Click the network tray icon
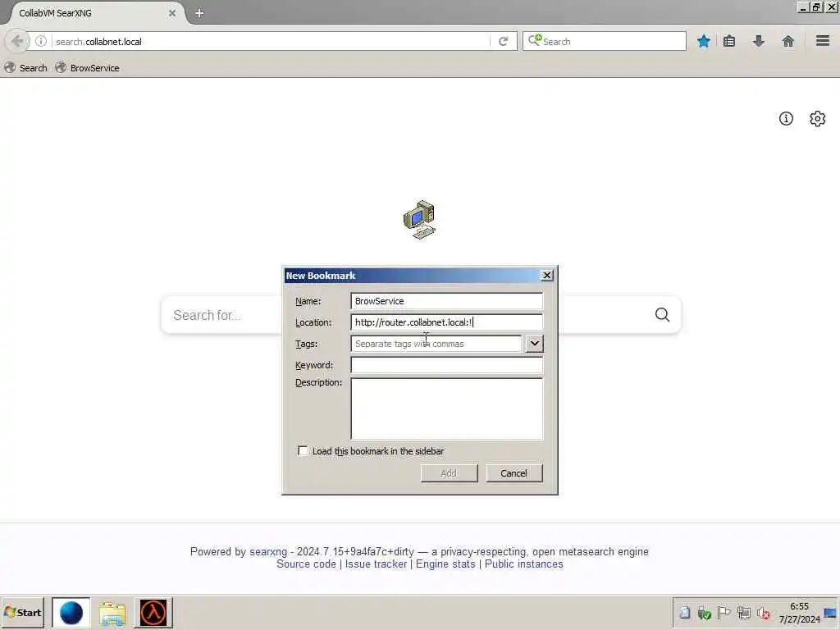The image size is (840, 630). coord(743,613)
